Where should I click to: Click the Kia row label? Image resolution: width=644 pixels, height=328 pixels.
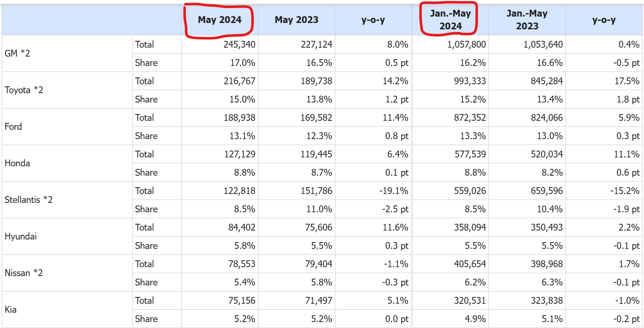coord(11,310)
